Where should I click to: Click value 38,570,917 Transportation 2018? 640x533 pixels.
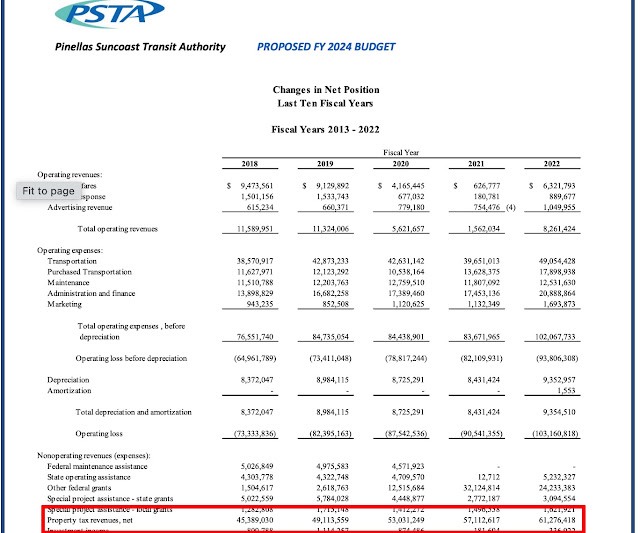255,261
